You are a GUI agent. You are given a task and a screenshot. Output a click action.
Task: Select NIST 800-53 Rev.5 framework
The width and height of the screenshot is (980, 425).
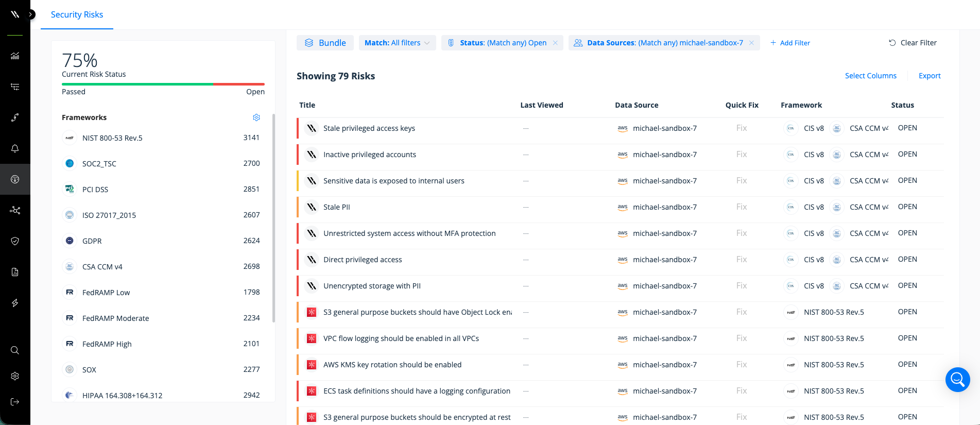161,138
